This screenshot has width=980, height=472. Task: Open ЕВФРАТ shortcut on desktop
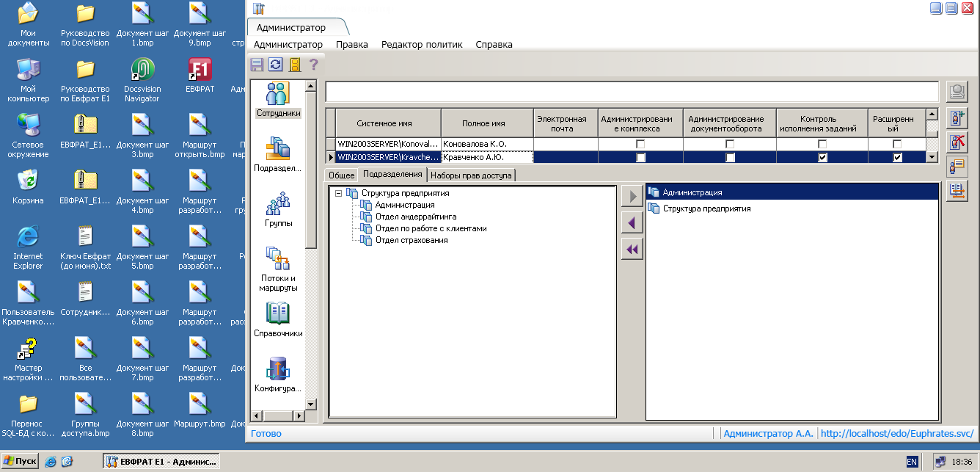[x=200, y=76]
